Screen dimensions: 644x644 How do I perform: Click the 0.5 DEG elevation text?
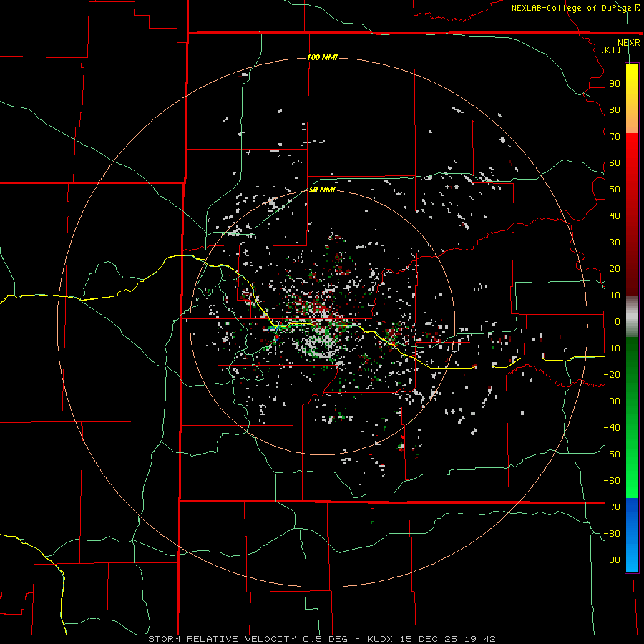point(326,639)
